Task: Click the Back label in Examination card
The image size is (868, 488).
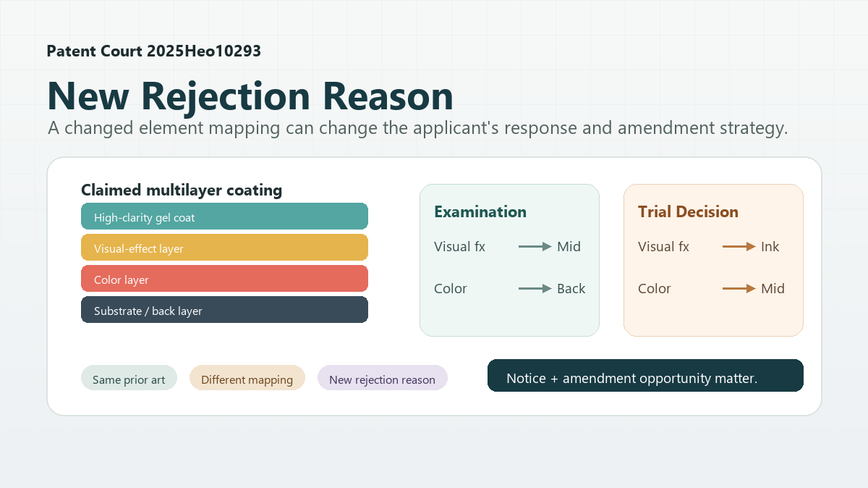Action: pyautogui.click(x=571, y=289)
